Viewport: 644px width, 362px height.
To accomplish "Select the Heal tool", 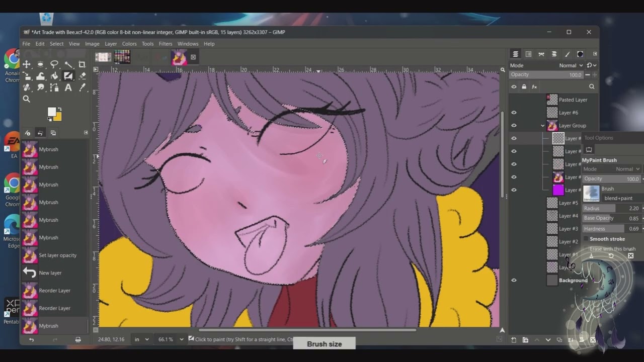I will tap(27, 87).
